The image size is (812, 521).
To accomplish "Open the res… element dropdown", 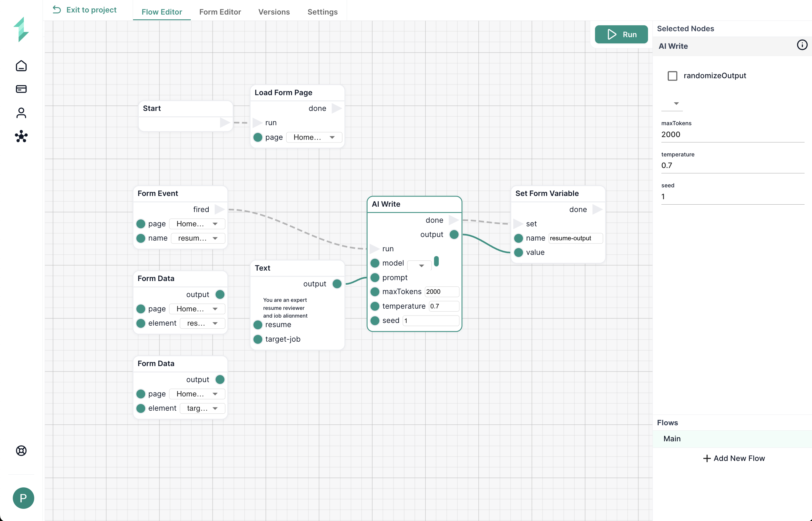I will pyautogui.click(x=202, y=324).
